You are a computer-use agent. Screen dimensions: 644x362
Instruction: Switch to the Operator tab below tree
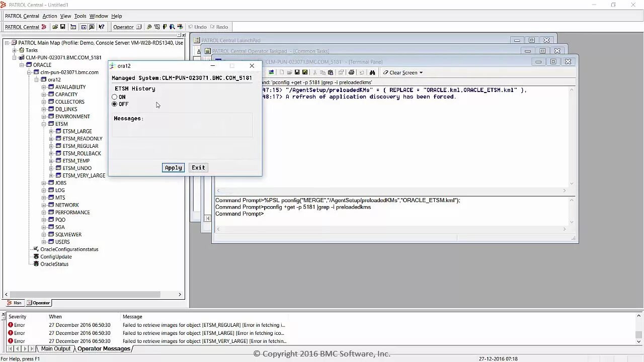(x=39, y=303)
